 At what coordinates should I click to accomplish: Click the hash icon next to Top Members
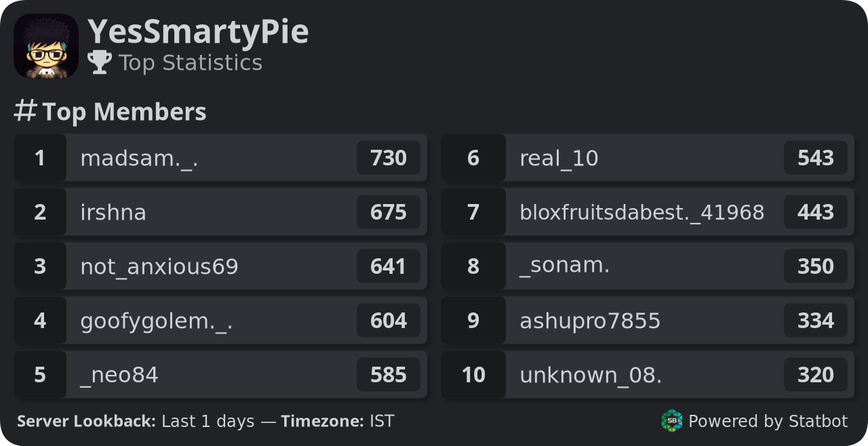point(25,110)
